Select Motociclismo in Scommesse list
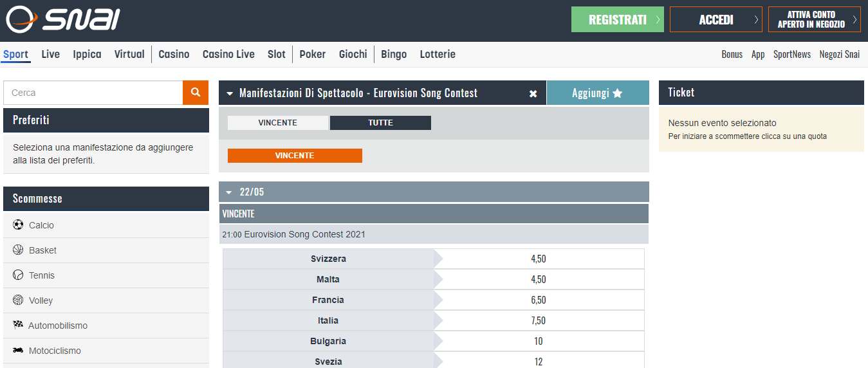The image size is (868, 368). 106,351
